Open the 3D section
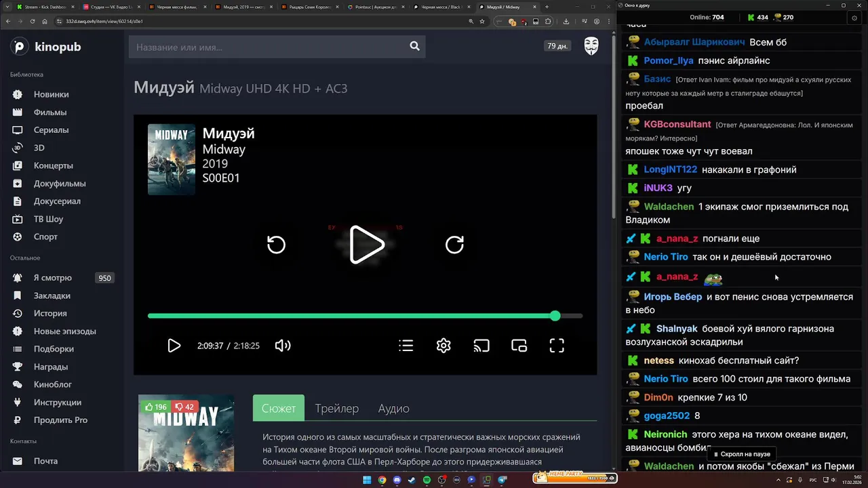Viewport: 868px width, 488px height. click(39, 148)
